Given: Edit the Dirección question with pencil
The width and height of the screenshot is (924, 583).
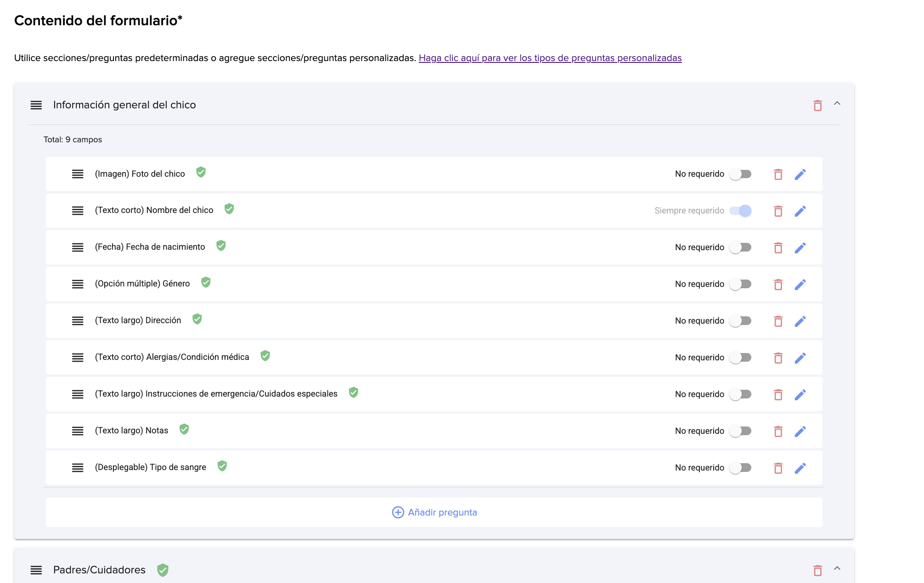Looking at the screenshot, I should (x=800, y=321).
